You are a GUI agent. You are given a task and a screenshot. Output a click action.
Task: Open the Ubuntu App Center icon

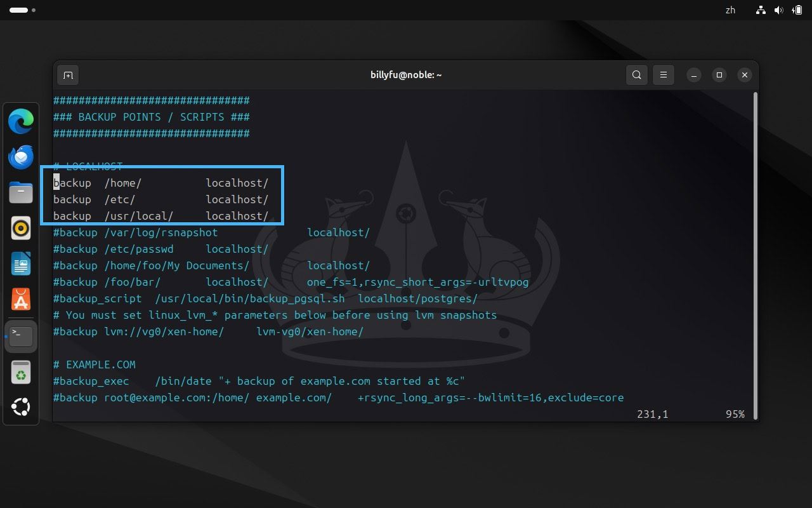point(21,299)
